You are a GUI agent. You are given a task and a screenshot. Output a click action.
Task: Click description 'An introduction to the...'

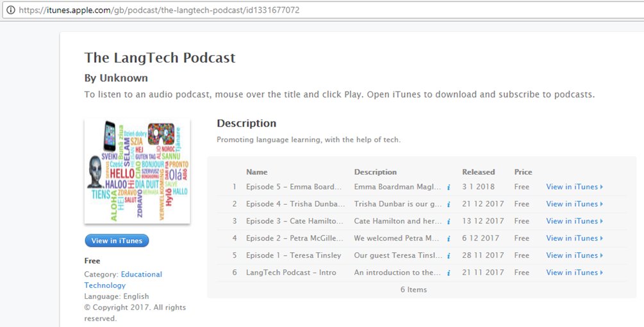tap(398, 273)
